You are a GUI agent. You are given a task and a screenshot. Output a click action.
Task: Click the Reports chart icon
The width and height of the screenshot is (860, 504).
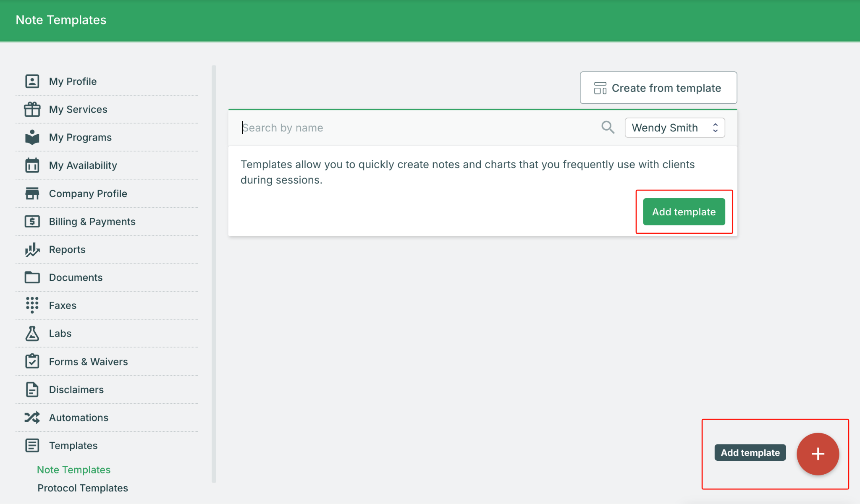point(32,250)
